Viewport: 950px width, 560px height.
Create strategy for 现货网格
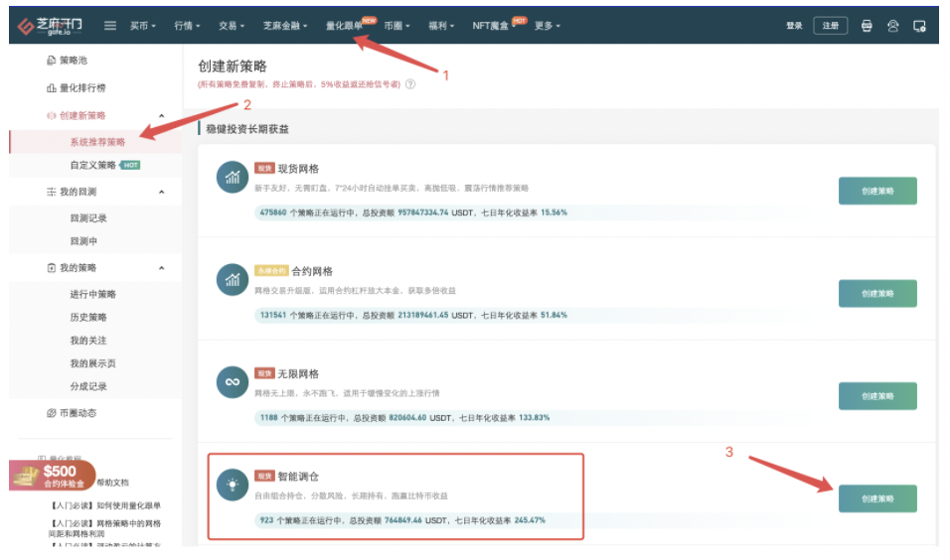click(x=877, y=191)
